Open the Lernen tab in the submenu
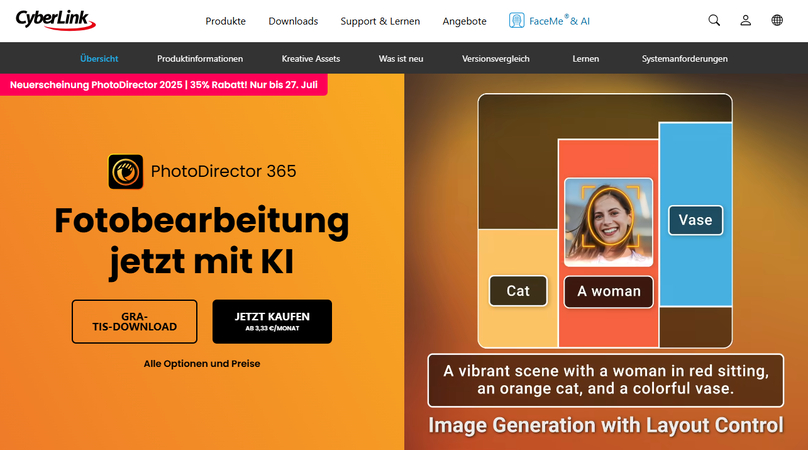Image resolution: width=808 pixels, height=450 pixels. 585,59
